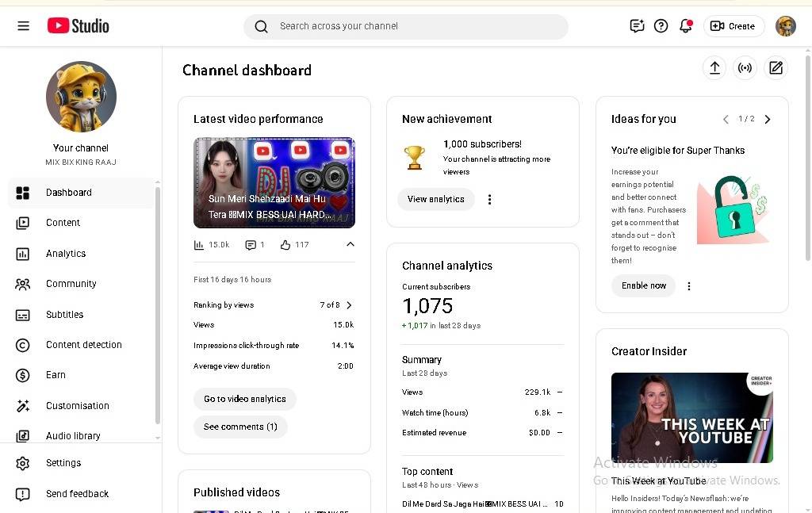The height and width of the screenshot is (513, 812).
Task: Click Go to video analytics button
Action: pos(244,399)
